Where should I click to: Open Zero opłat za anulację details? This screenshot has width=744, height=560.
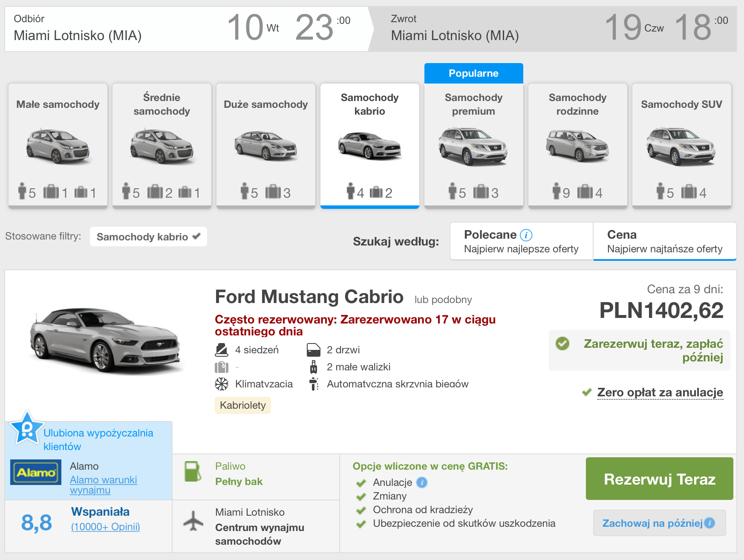pyautogui.click(x=660, y=392)
